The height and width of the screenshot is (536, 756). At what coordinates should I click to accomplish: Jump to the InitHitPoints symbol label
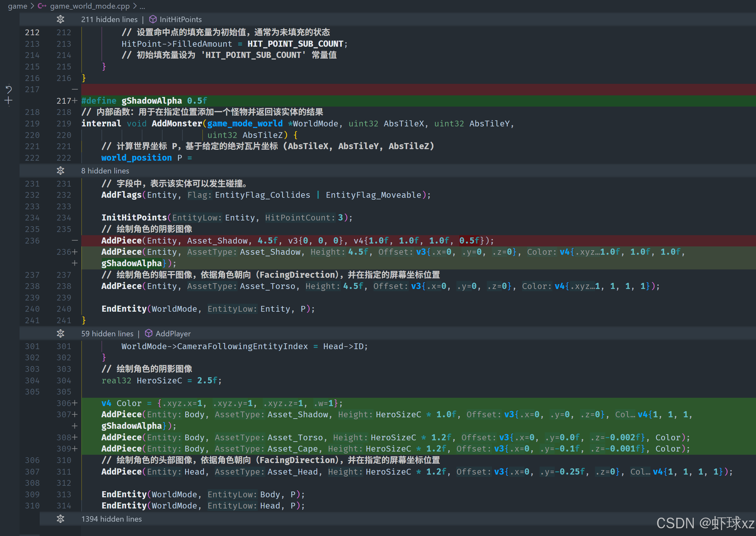[x=181, y=19]
